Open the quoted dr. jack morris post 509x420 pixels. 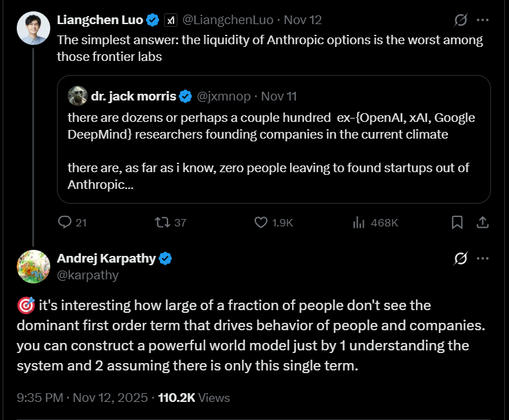click(274, 139)
